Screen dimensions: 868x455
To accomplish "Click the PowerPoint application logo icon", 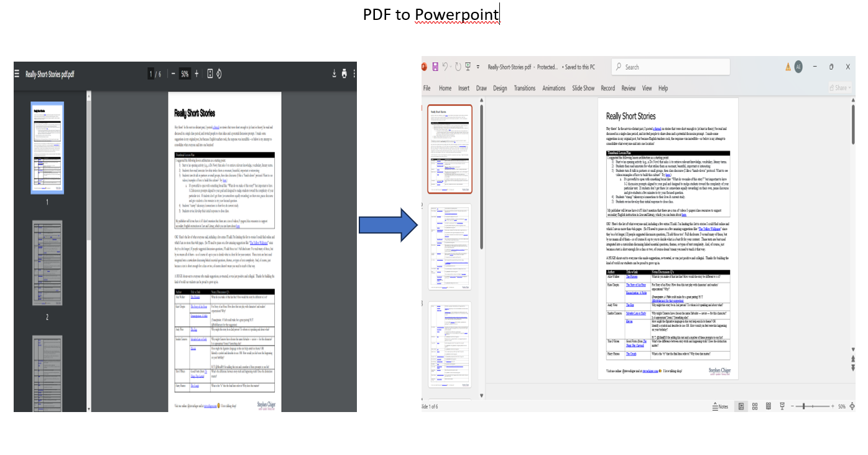I will pyautogui.click(x=424, y=67).
